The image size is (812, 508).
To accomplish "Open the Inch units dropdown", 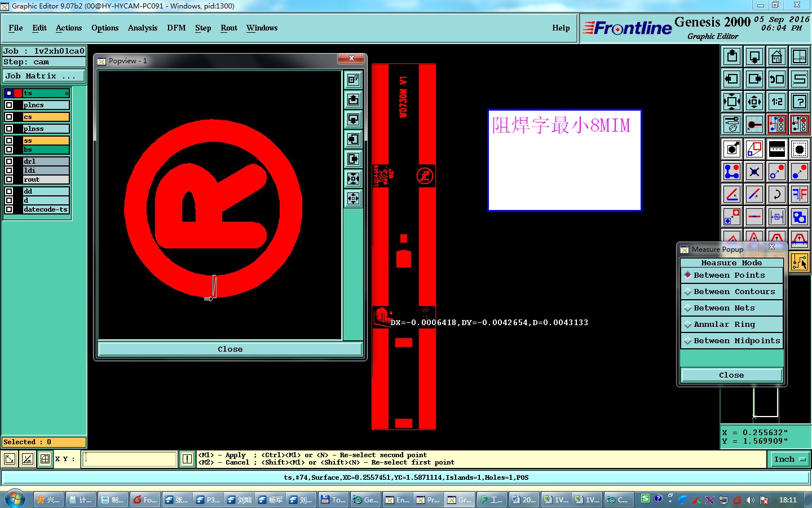I will [789, 459].
